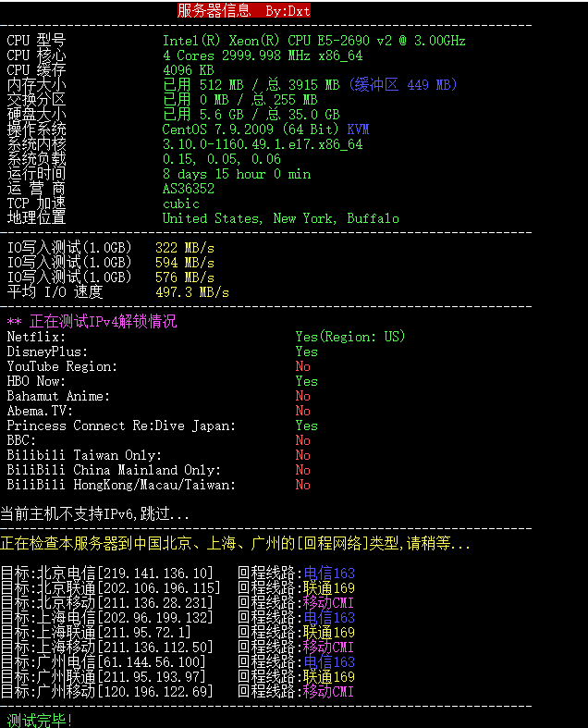The image size is (588, 728).
Task: Click the cubic TCP acceleration value
Action: click(x=181, y=204)
